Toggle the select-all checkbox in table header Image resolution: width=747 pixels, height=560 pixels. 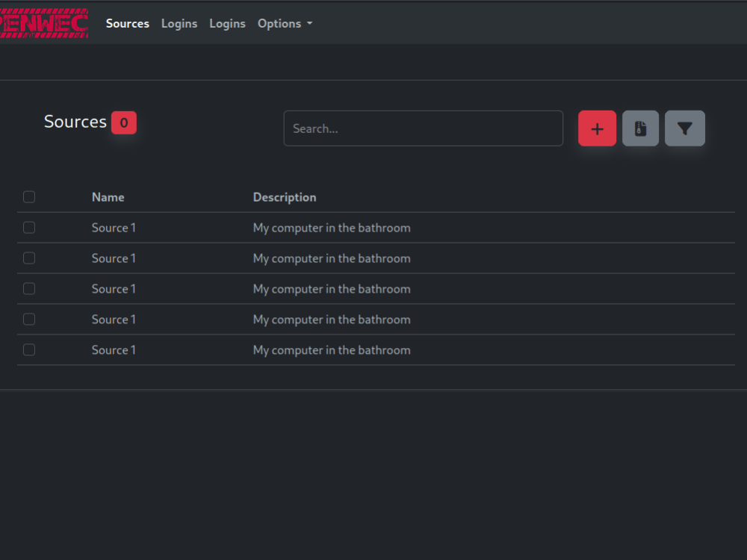pyautogui.click(x=28, y=196)
